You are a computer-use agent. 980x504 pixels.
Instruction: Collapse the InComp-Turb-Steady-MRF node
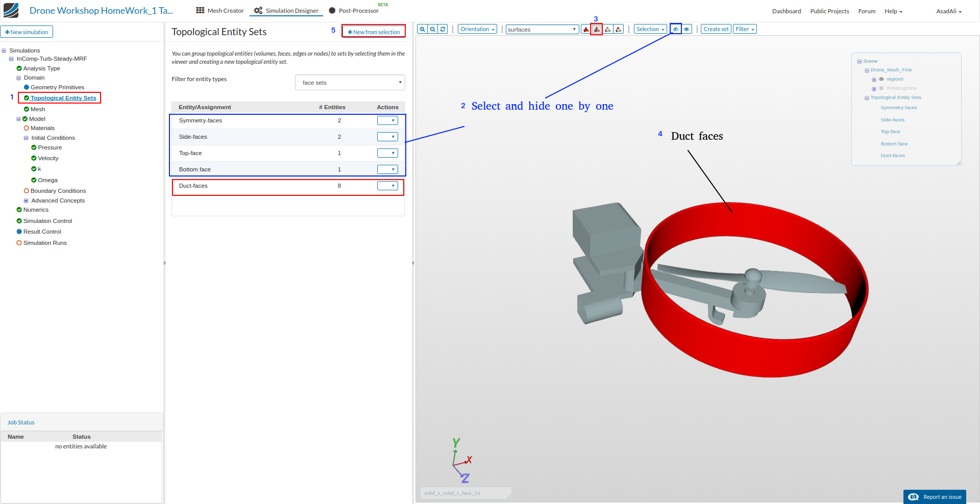pyautogui.click(x=11, y=59)
